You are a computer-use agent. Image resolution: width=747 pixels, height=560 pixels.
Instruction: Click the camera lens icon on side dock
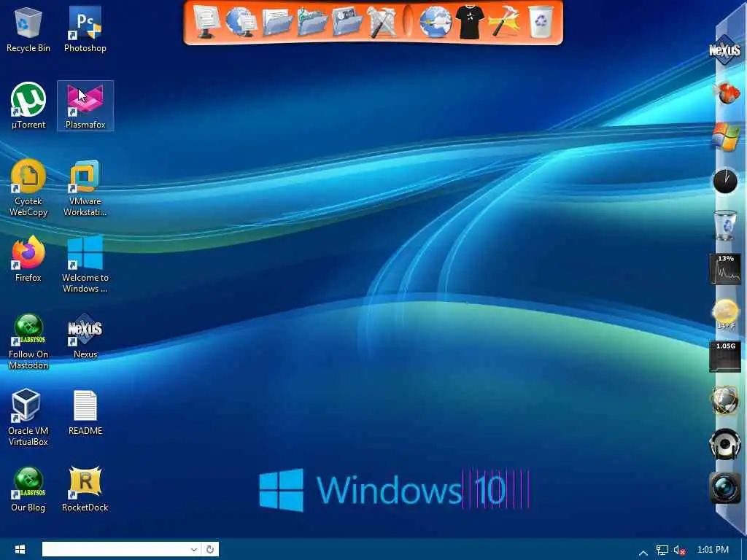(725, 488)
